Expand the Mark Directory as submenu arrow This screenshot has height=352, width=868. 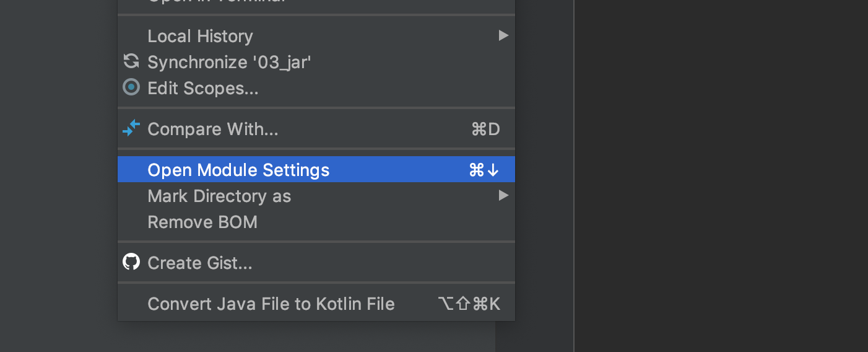503,196
